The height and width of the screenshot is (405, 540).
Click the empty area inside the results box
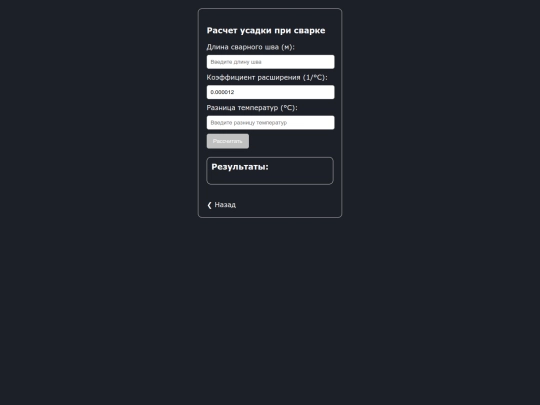(270, 178)
